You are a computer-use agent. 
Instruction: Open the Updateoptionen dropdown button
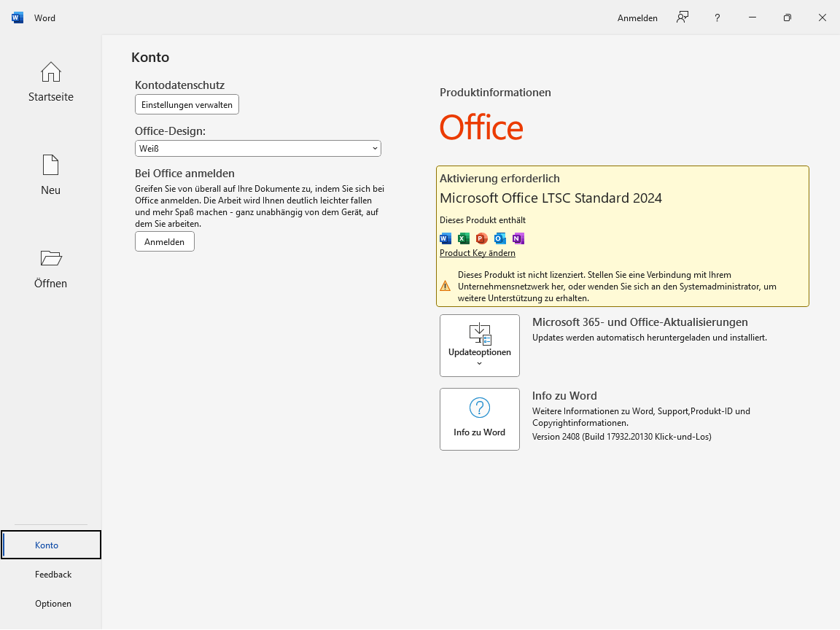tap(480, 346)
